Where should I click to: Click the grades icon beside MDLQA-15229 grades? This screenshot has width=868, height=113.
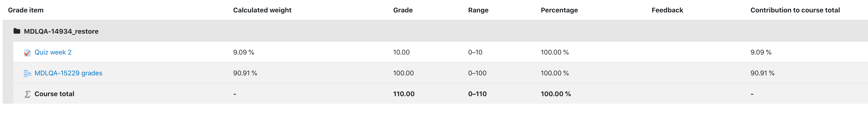(x=27, y=74)
